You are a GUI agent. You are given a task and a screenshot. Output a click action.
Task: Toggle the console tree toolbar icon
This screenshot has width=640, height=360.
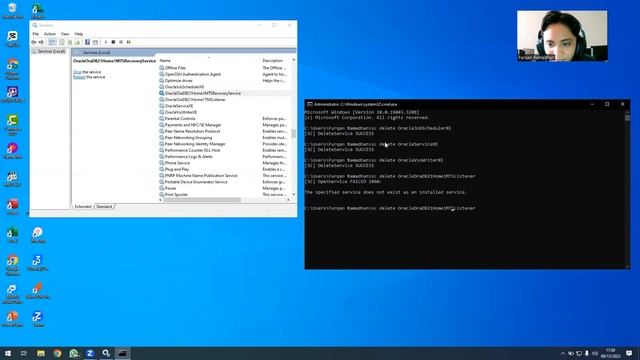coord(52,42)
